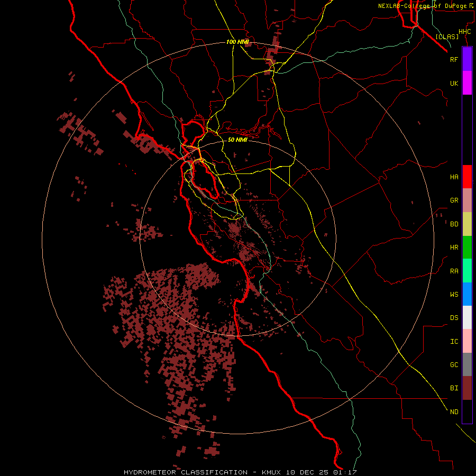
Task: Click the magenta UK color swatch
Action: click(467, 83)
